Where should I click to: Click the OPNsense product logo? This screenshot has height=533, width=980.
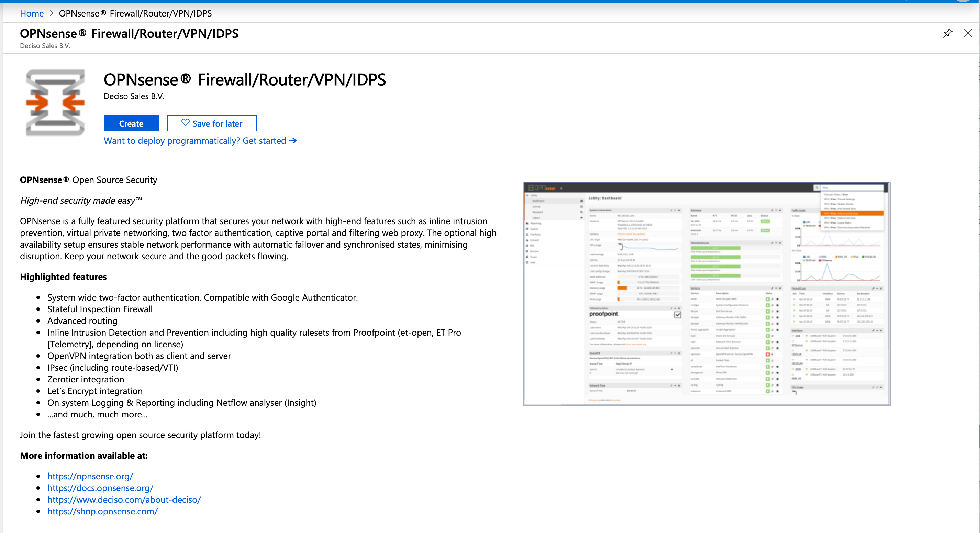coord(55,102)
